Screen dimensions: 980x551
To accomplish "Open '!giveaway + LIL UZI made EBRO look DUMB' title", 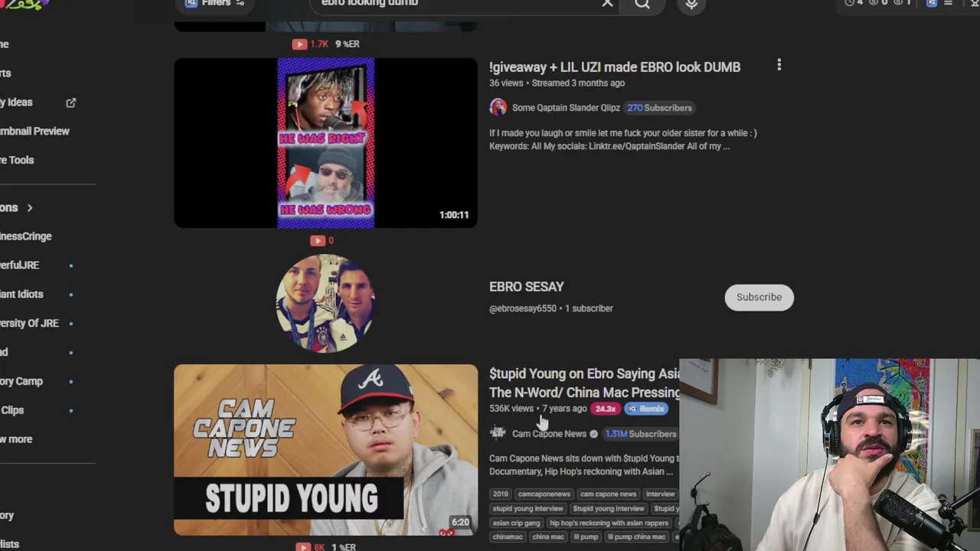I will [615, 67].
